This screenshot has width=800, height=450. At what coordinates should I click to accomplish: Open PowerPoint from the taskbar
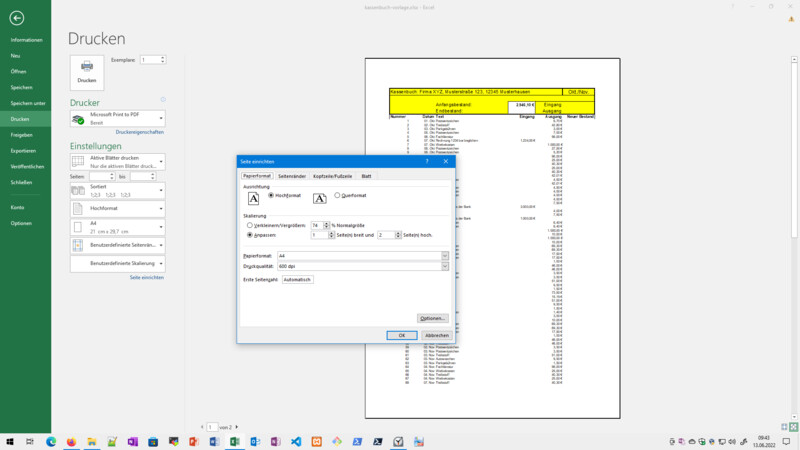click(x=194, y=441)
